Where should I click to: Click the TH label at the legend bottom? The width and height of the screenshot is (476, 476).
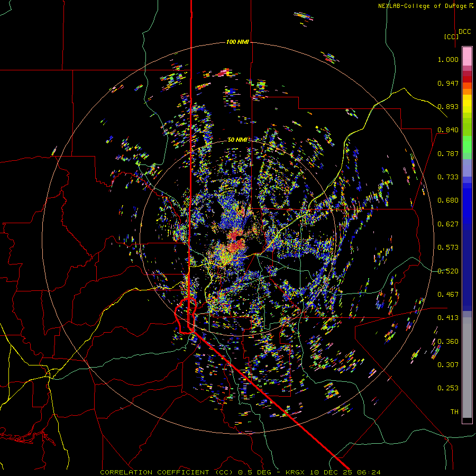point(454,412)
